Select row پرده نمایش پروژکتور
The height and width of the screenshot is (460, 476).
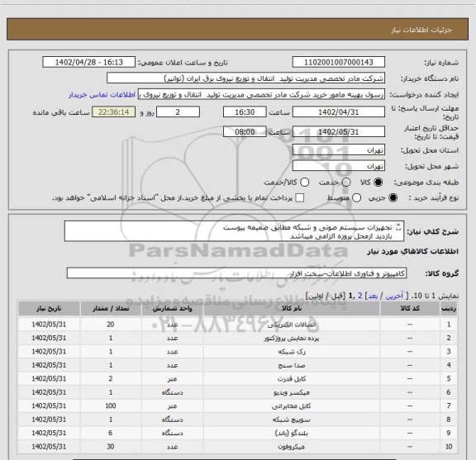coord(237,338)
